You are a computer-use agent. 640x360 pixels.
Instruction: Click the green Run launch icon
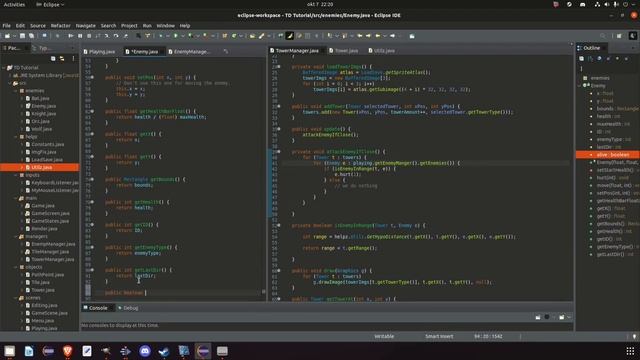point(176,36)
